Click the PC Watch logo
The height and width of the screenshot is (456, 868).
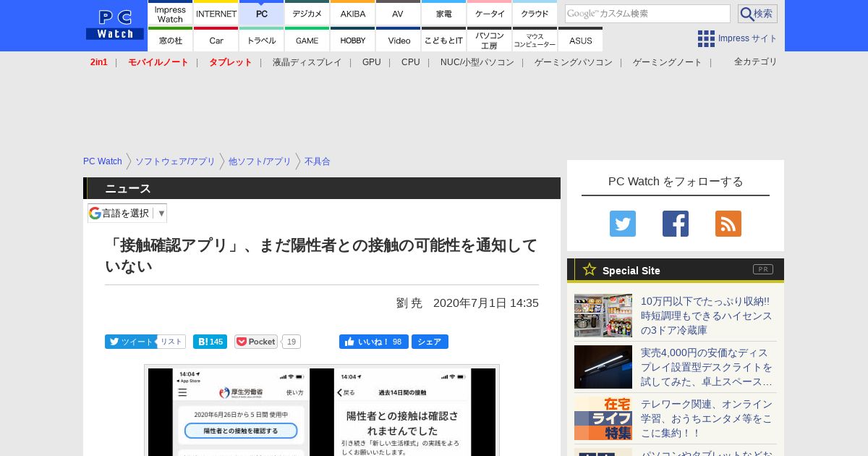coord(115,25)
